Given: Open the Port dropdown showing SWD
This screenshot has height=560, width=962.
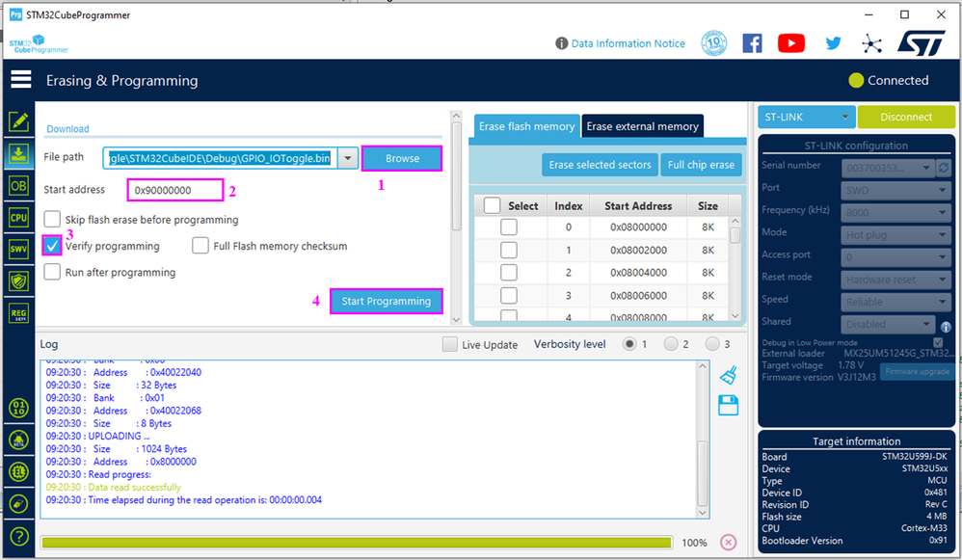Looking at the screenshot, I should tap(895, 190).
